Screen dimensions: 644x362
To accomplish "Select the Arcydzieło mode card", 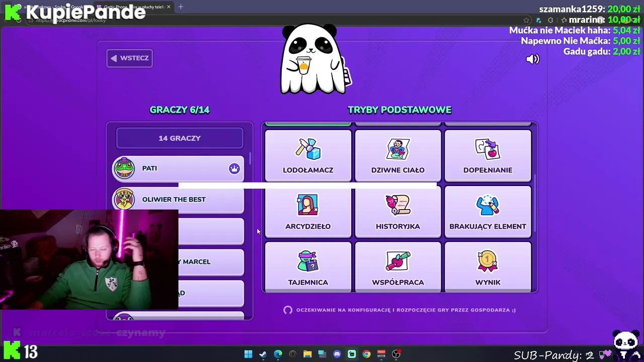I will pos(308,212).
